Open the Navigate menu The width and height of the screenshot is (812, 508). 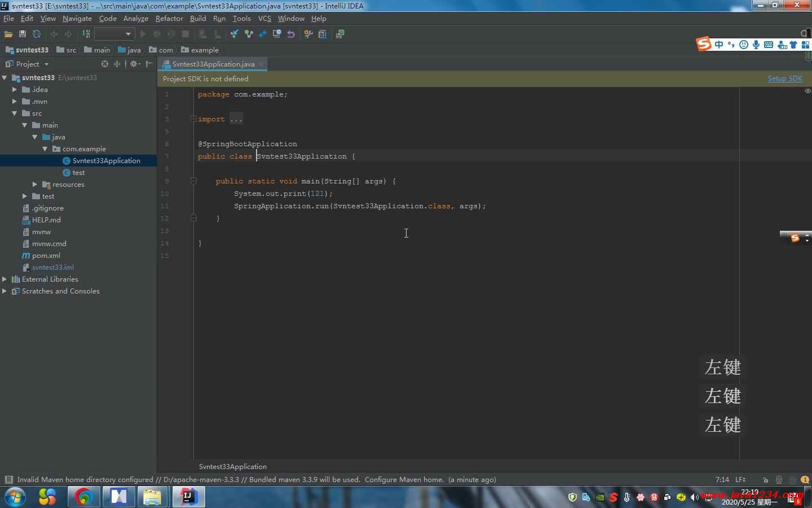pos(77,19)
